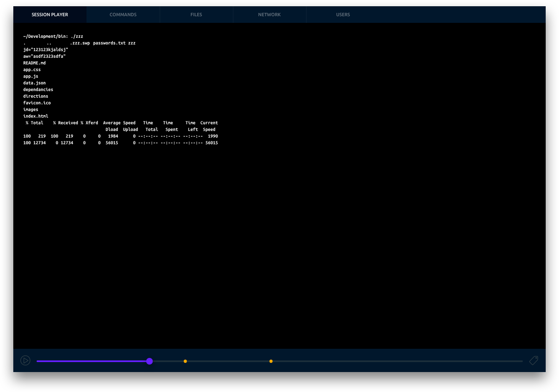This screenshot has width=559, height=392.
Task: Click the data.json entry in the output
Action: click(x=35, y=83)
